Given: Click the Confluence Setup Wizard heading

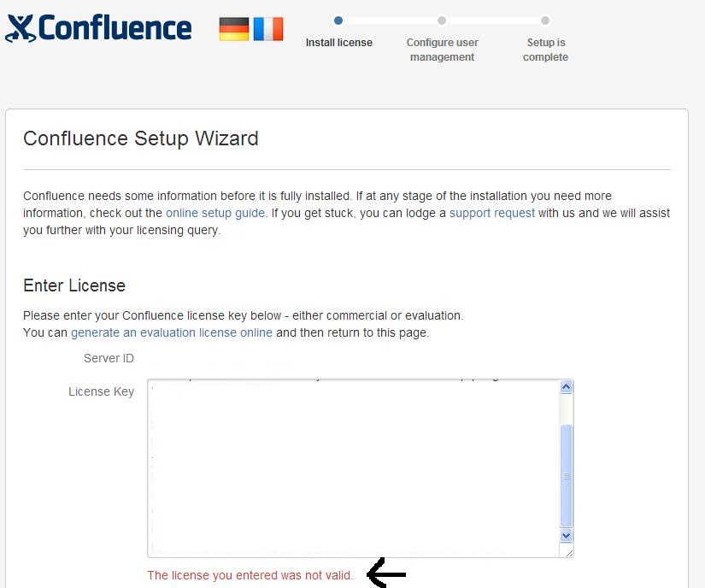Looking at the screenshot, I should point(141,138).
